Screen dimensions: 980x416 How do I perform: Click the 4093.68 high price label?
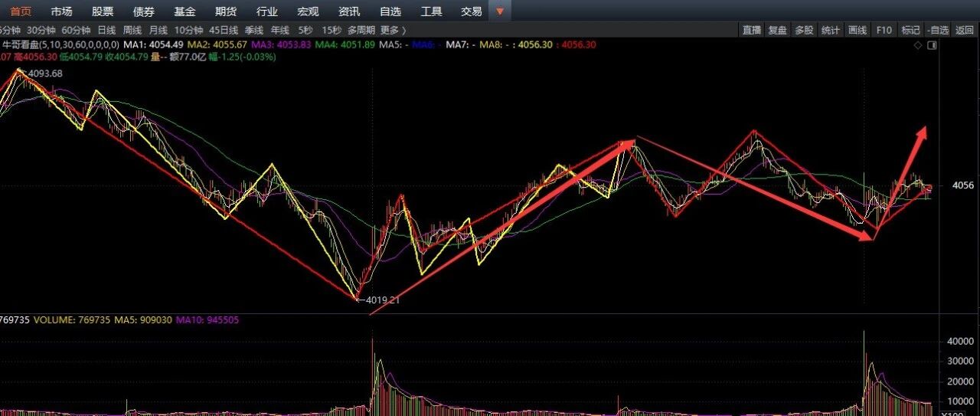(x=46, y=73)
